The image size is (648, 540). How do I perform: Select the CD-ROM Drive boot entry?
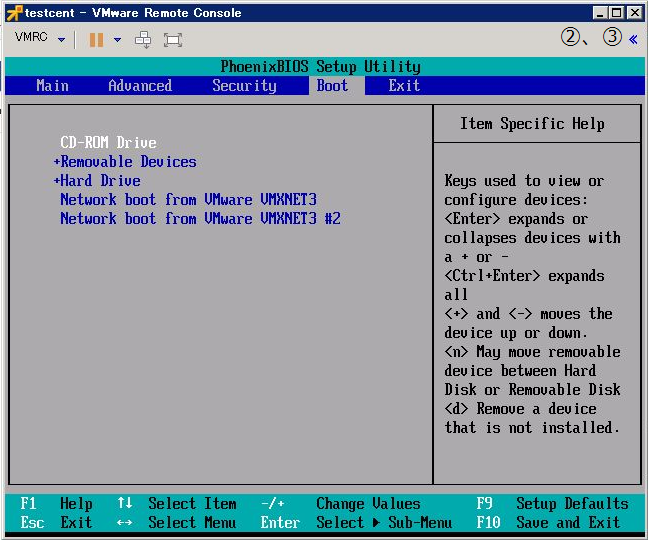pyautogui.click(x=108, y=143)
